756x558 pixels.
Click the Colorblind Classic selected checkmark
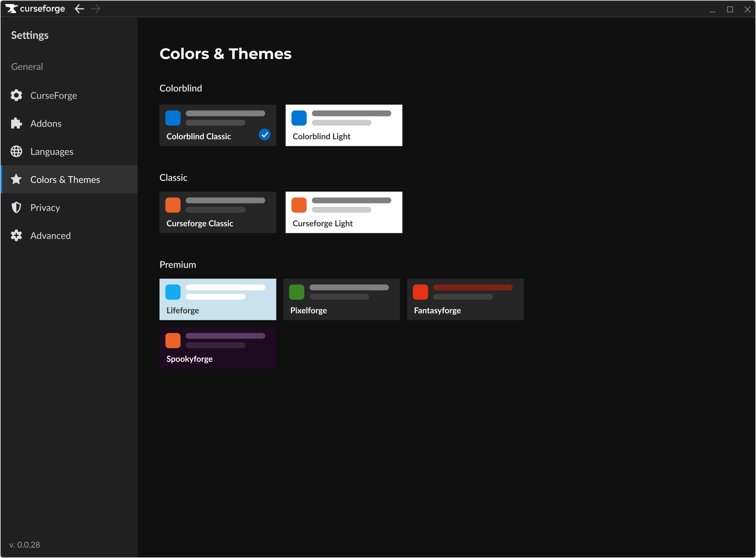click(x=264, y=134)
